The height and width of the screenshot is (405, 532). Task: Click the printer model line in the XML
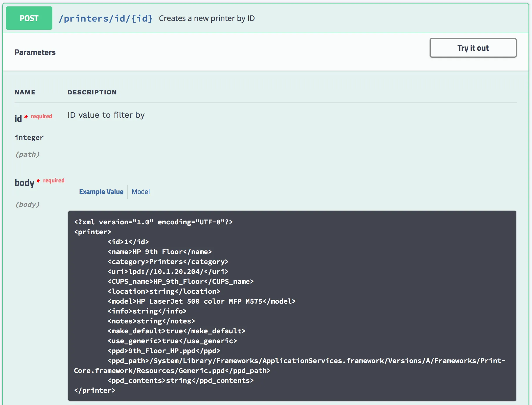(x=201, y=301)
